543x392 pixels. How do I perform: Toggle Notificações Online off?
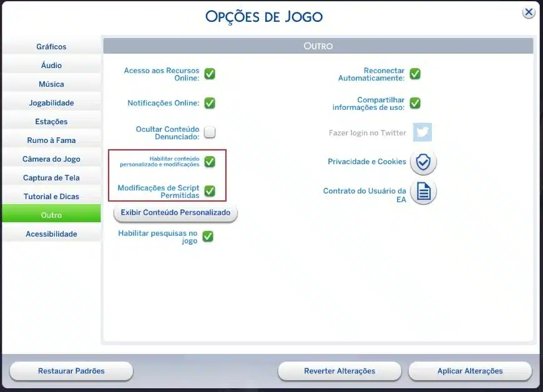tap(209, 103)
